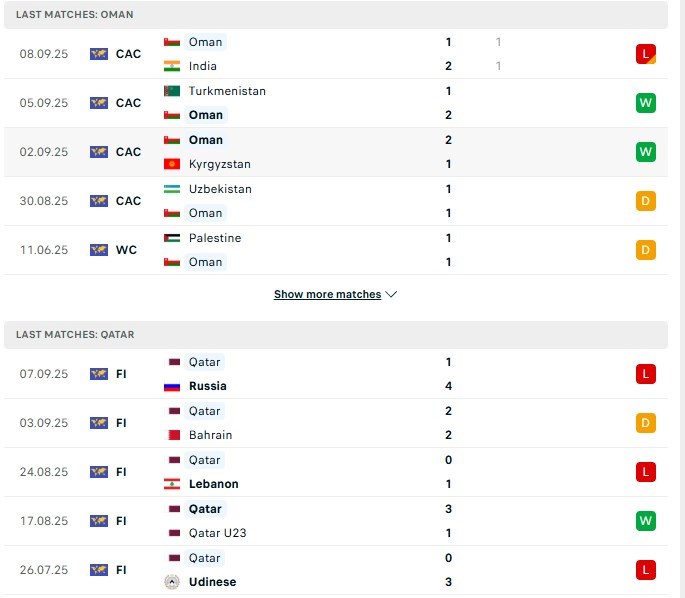Image resolution: width=685 pixels, height=598 pixels.
Task: Click the green W badge for Turkmenistan match
Action: (x=645, y=103)
